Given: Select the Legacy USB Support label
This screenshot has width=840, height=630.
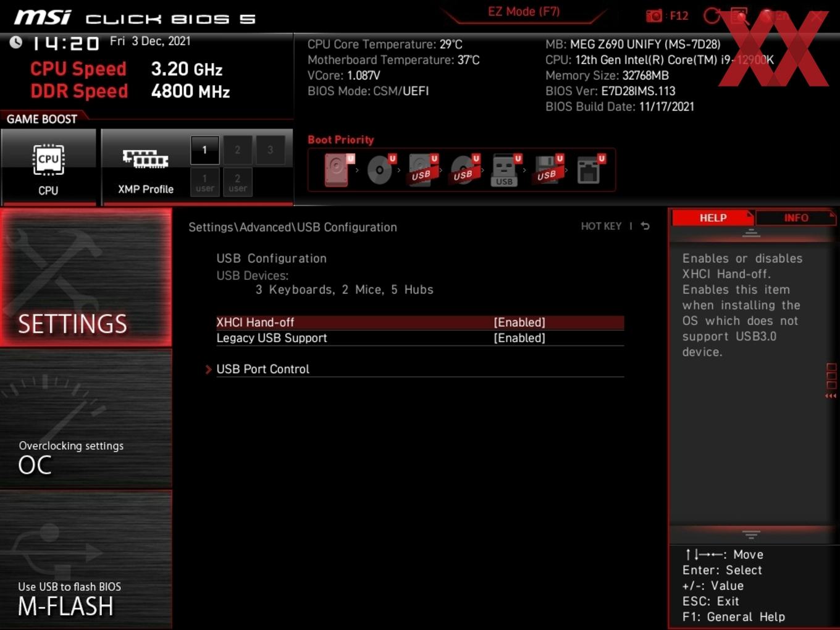Looking at the screenshot, I should [x=272, y=338].
